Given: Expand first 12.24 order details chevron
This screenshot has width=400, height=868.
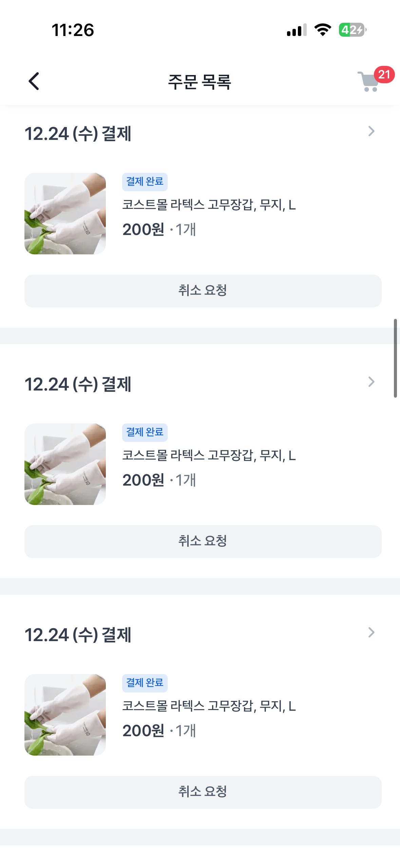Looking at the screenshot, I should pyautogui.click(x=371, y=131).
